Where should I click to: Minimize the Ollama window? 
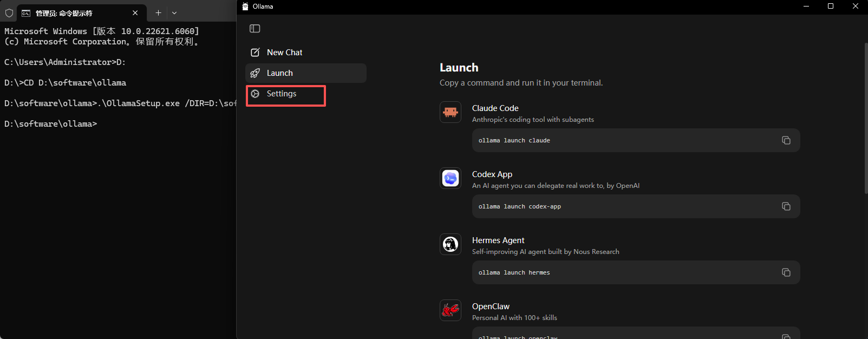click(x=806, y=6)
